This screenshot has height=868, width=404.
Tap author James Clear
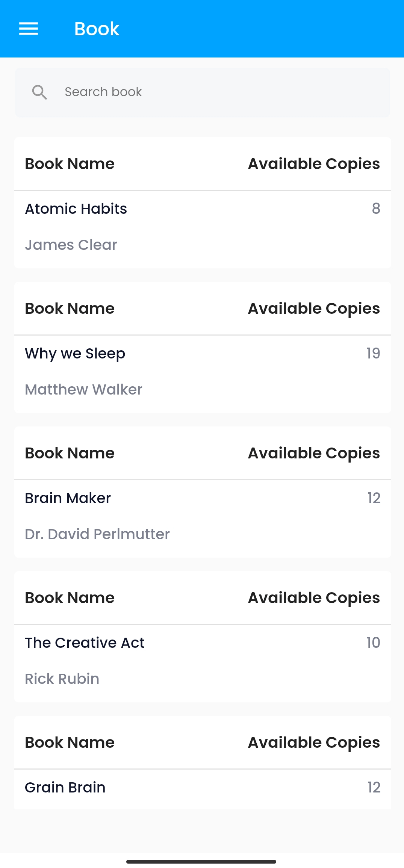coord(71,245)
